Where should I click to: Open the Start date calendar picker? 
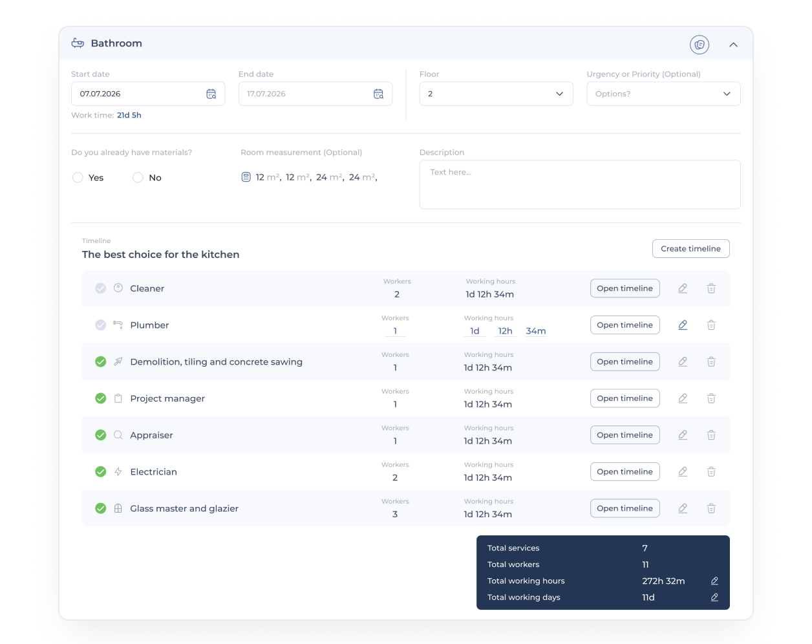[211, 94]
